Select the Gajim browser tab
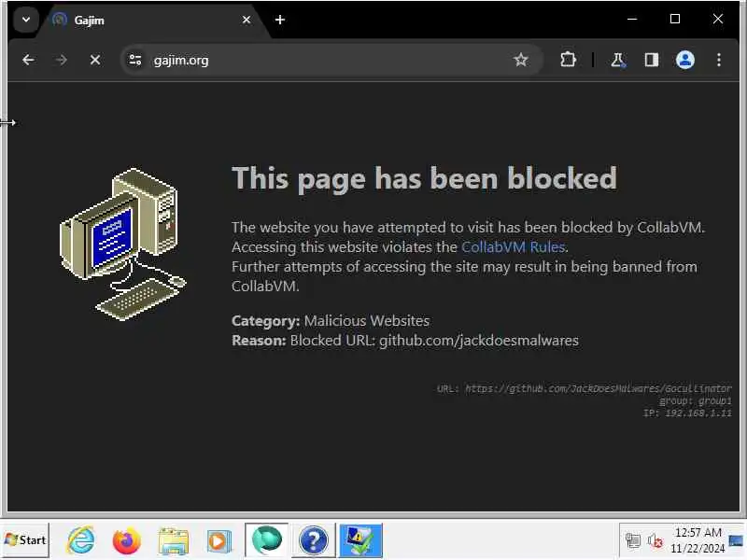747x560 pixels. point(150,21)
